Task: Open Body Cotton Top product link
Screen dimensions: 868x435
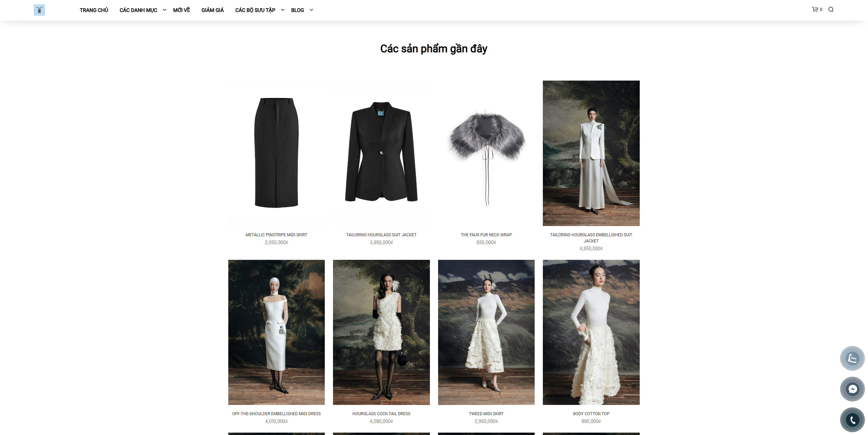Action: (591, 414)
